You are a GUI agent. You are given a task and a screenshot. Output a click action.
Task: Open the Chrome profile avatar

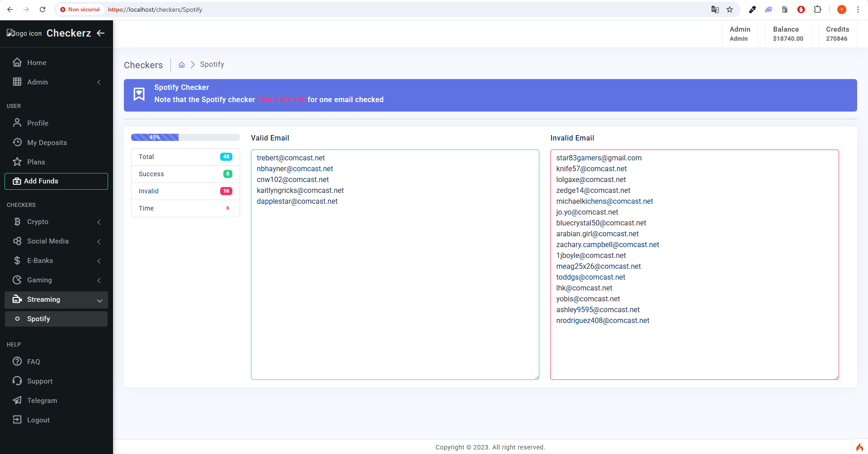(841, 9)
